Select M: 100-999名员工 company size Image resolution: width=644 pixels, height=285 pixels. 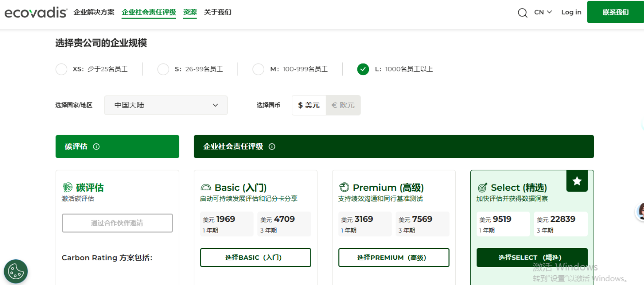click(x=258, y=69)
